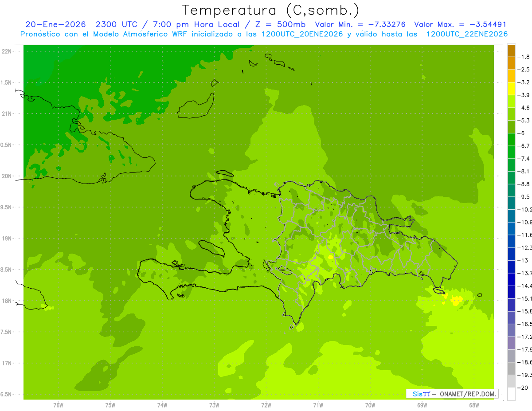Click the "-14.4" legend value

[x=525, y=286]
